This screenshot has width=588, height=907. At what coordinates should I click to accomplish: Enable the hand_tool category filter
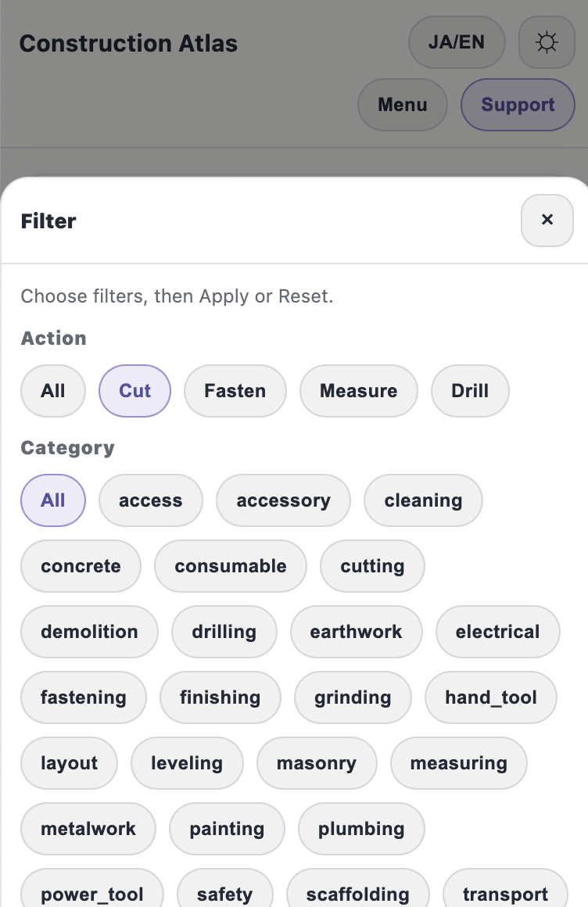coord(490,697)
